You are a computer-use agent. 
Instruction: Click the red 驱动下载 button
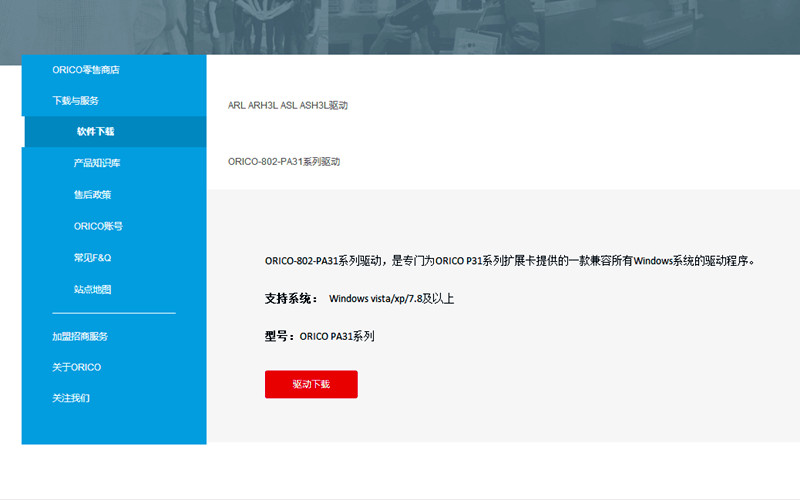(x=311, y=384)
